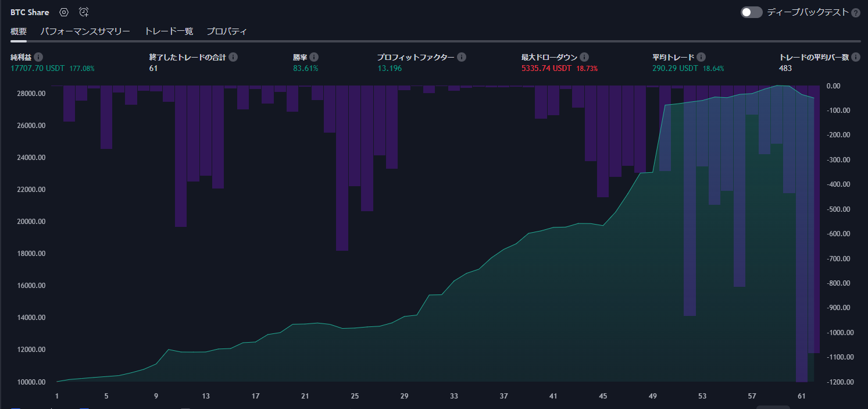Click the ディープバックテスト label text
The height and width of the screenshot is (409, 868).
[x=808, y=12]
